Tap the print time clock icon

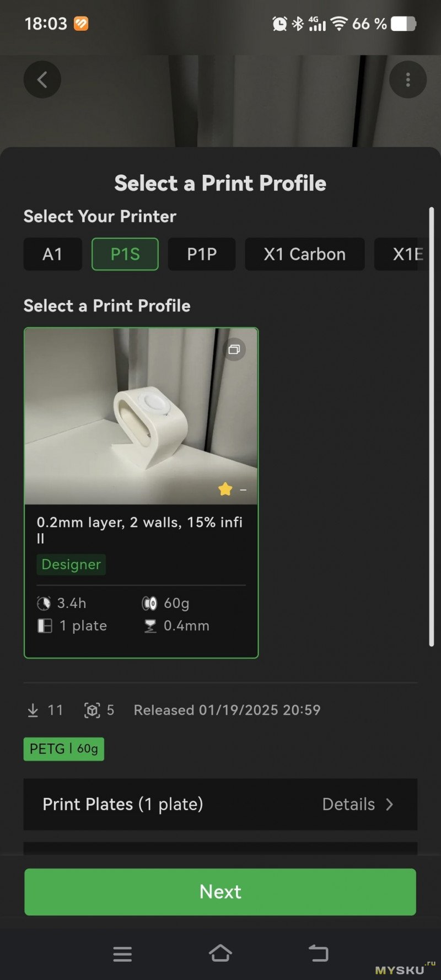pyautogui.click(x=44, y=604)
